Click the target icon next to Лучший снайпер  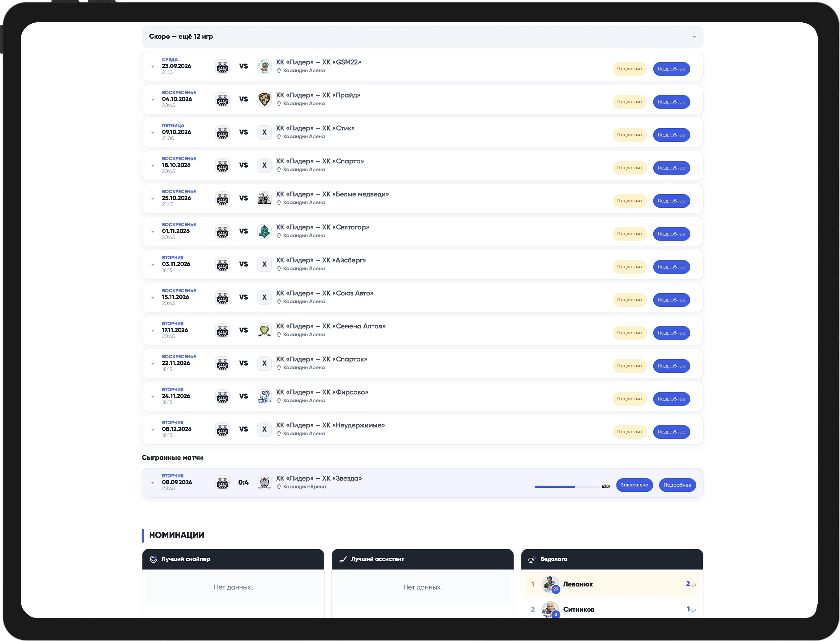coord(154,559)
